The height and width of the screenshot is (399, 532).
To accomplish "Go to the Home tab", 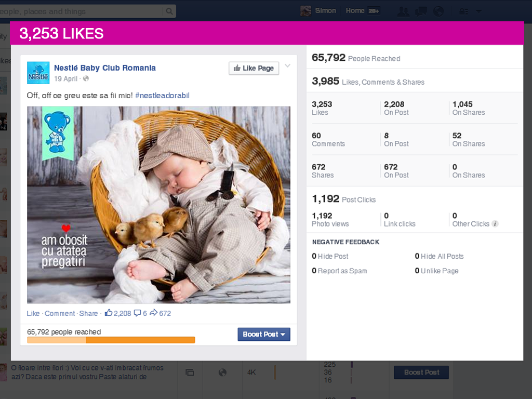I will (x=355, y=11).
